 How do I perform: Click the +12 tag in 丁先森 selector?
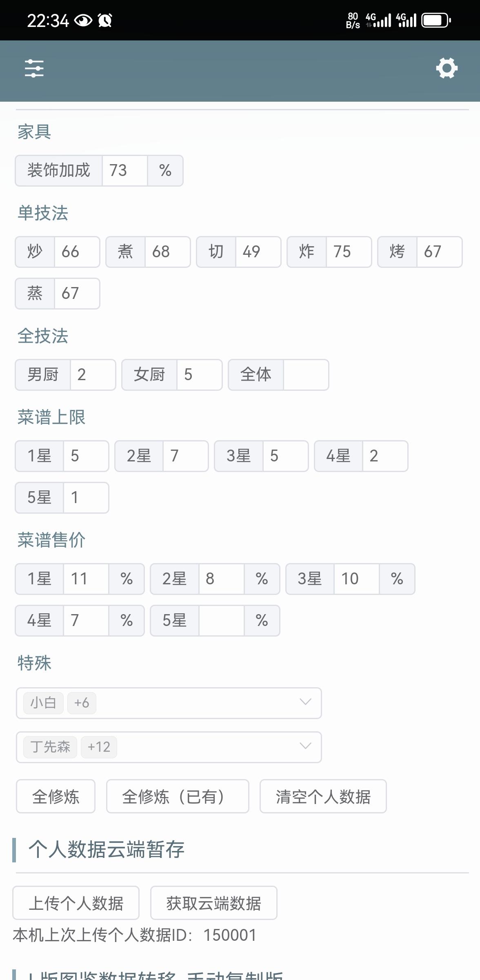tap(99, 747)
